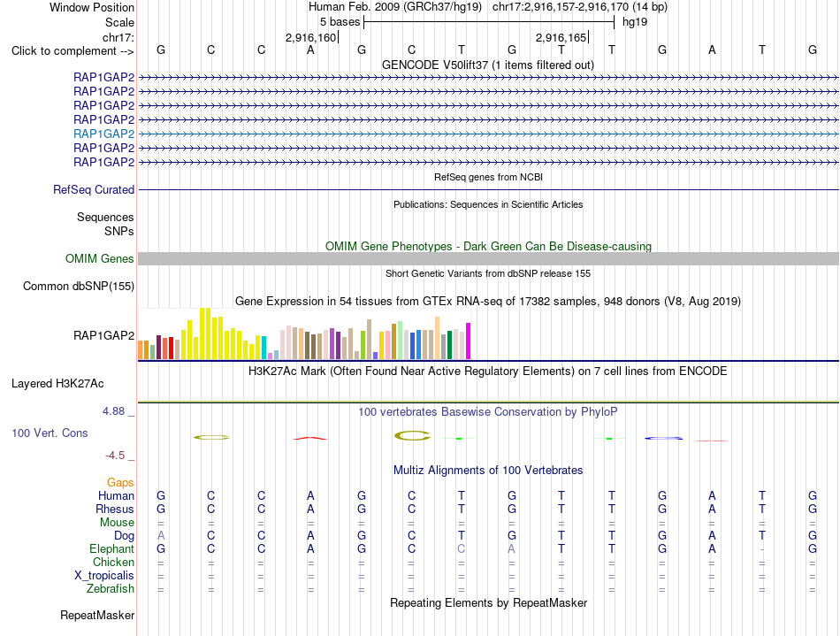Click the Dog species label
The image size is (840, 636).
pyautogui.click(x=124, y=535)
